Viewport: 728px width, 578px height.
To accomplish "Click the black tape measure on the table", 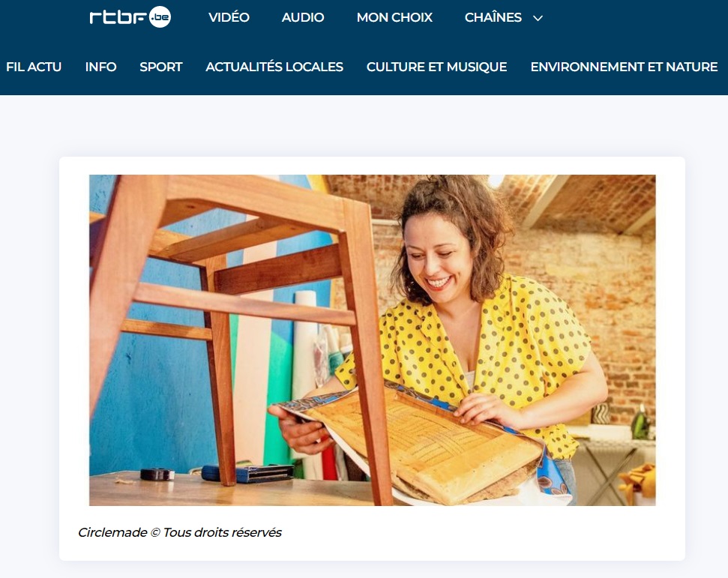I will (157, 474).
